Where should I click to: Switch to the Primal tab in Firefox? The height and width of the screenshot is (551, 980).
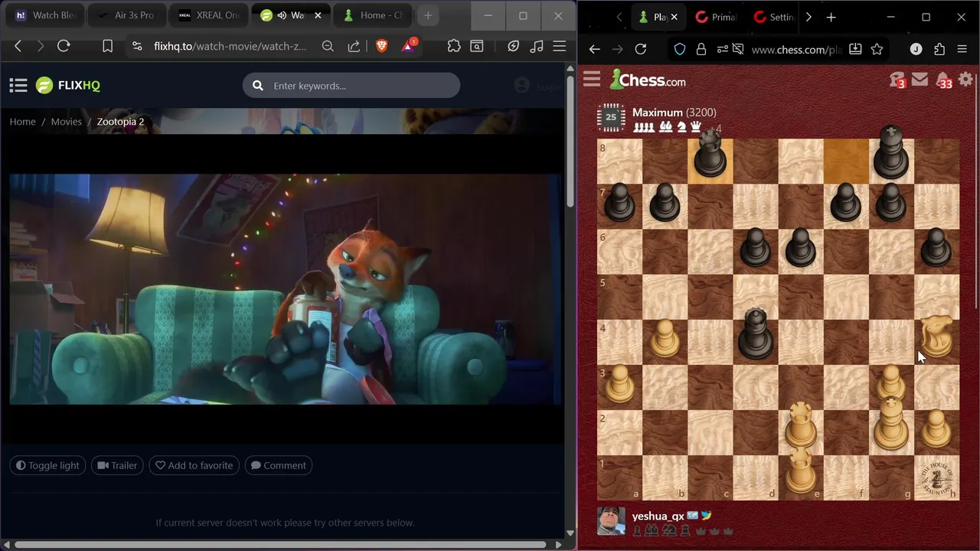(x=715, y=17)
